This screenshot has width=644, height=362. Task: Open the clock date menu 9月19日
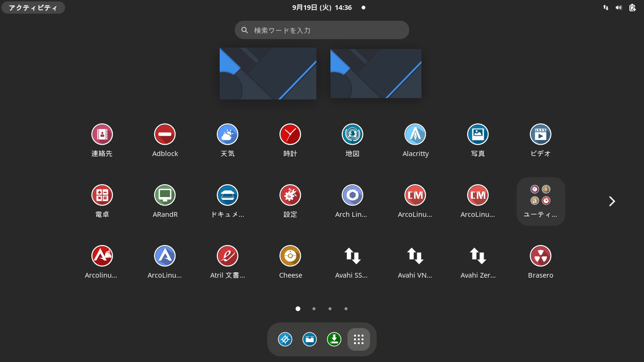322,8
